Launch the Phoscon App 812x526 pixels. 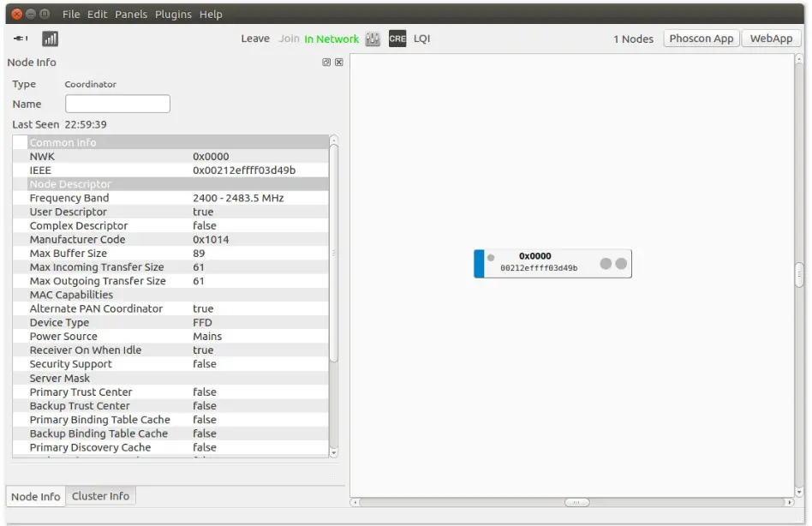pyautogui.click(x=701, y=38)
